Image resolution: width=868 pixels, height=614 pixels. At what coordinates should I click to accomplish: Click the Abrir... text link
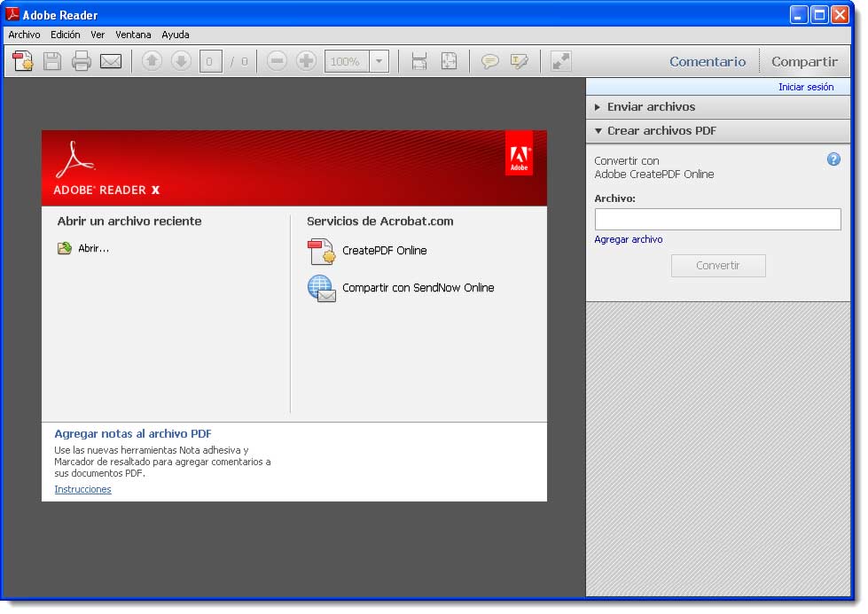(x=94, y=248)
